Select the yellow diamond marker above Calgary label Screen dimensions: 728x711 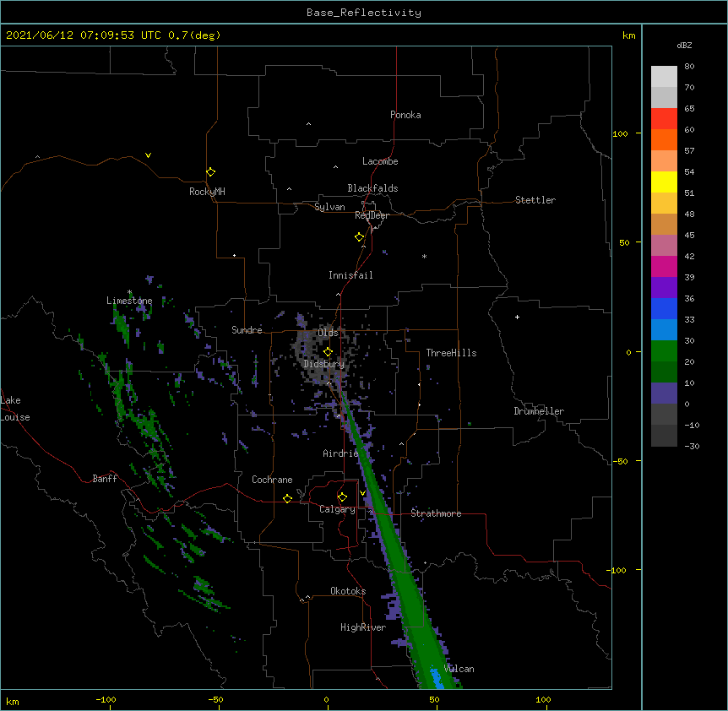[x=342, y=497]
